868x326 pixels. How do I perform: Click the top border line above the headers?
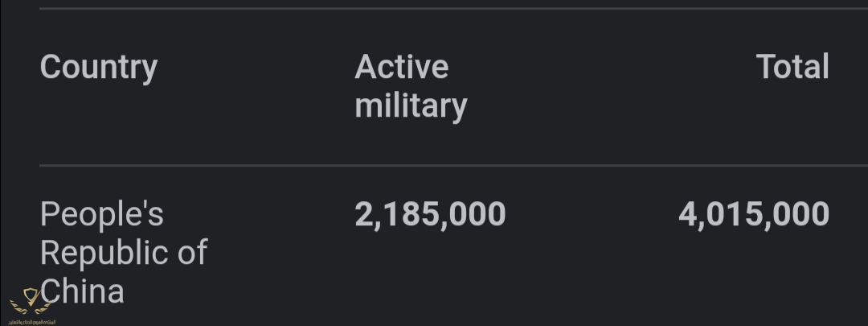[434, 9]
